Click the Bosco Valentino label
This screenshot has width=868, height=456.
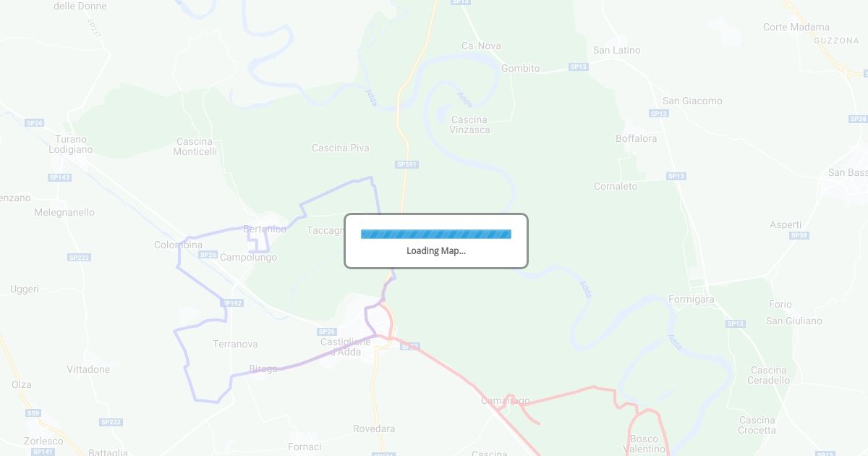pos(644,444)
